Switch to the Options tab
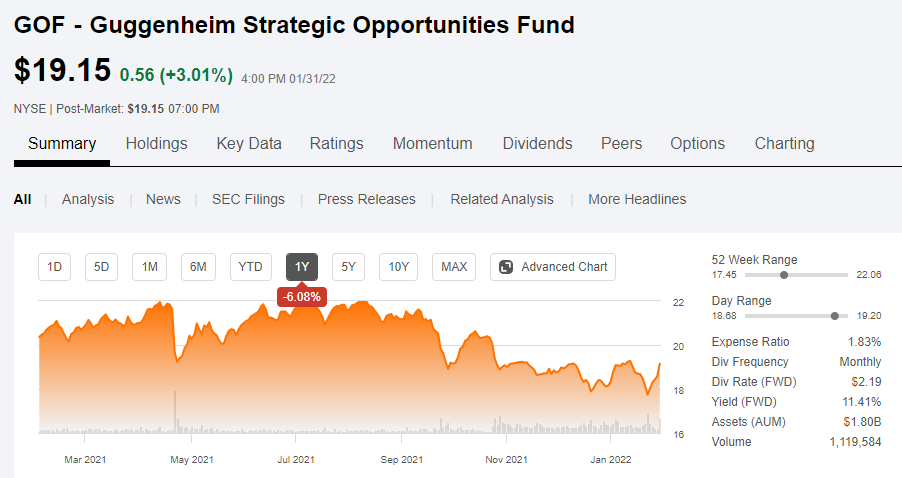The image size is (902, 478). pos(697,143)
